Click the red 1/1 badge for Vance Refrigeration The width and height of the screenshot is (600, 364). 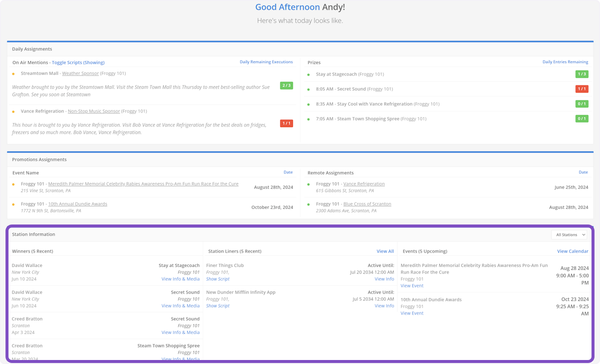(286, 123)
